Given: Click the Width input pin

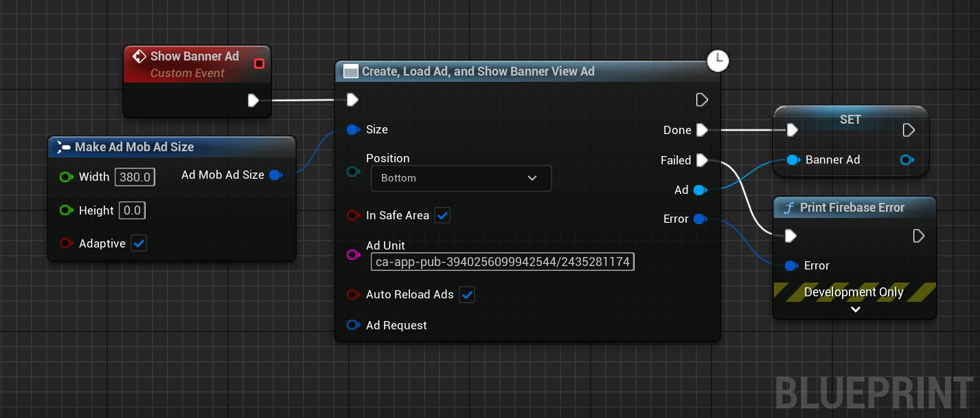Looking at the screenshot, I should click(x=66, y=177).
